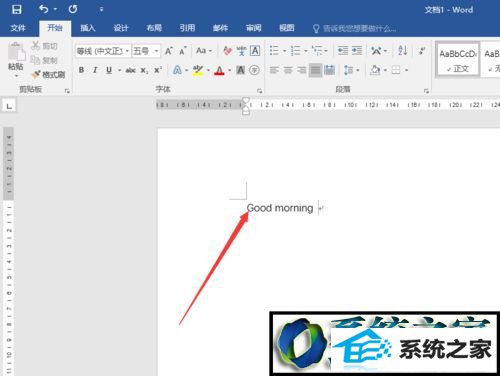Screen dimensions: 500x376
Task: Toggle strikethrough abc formatting
Action: point(130,70)
